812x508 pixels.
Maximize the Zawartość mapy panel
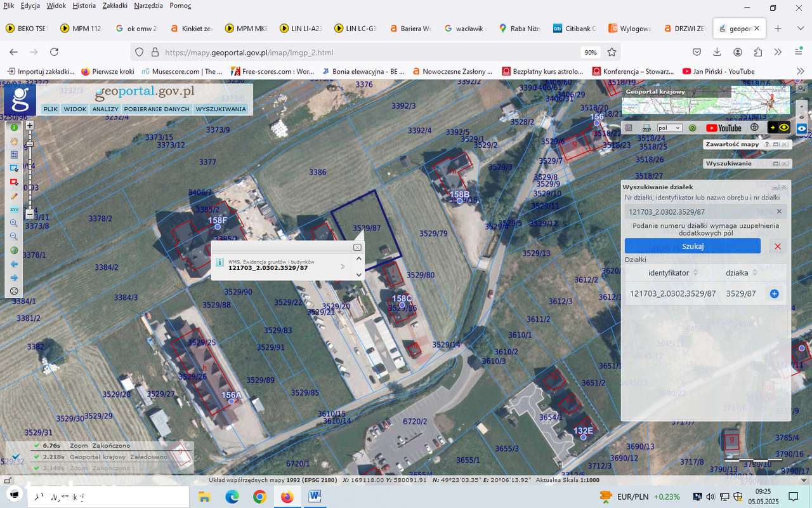776,144
